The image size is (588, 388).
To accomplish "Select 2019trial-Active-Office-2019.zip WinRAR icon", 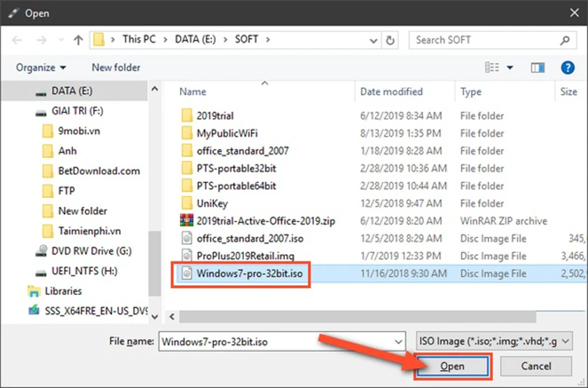I will tap(187, 221).
